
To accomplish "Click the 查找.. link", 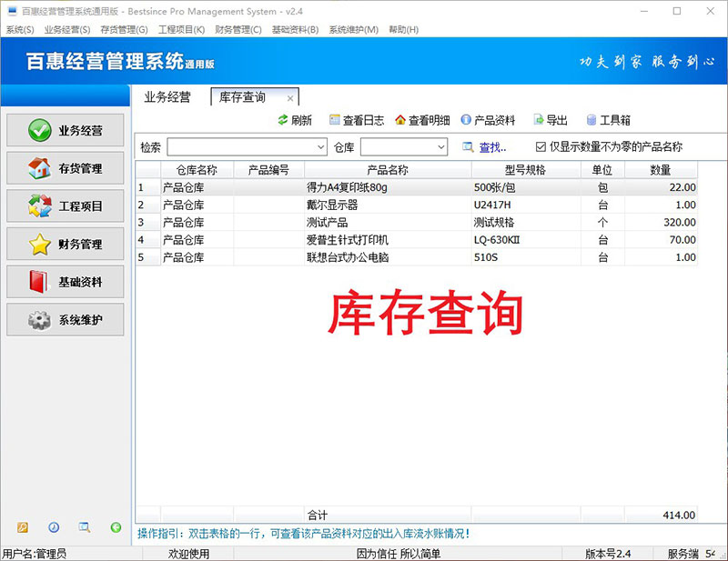I will [x=492, y=147].
